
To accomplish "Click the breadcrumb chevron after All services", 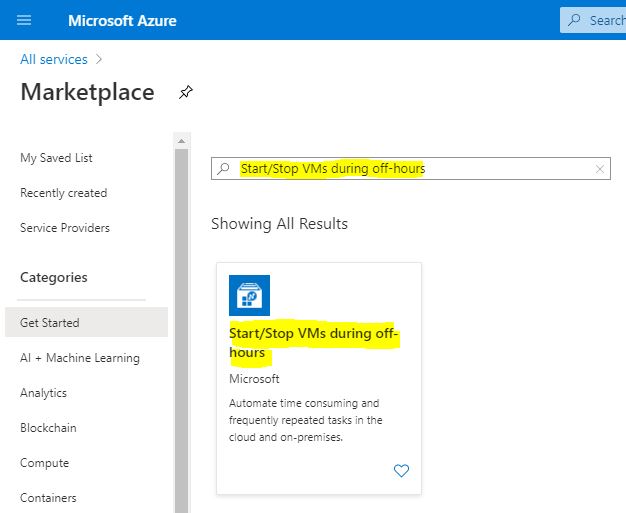I will (99, 59).
